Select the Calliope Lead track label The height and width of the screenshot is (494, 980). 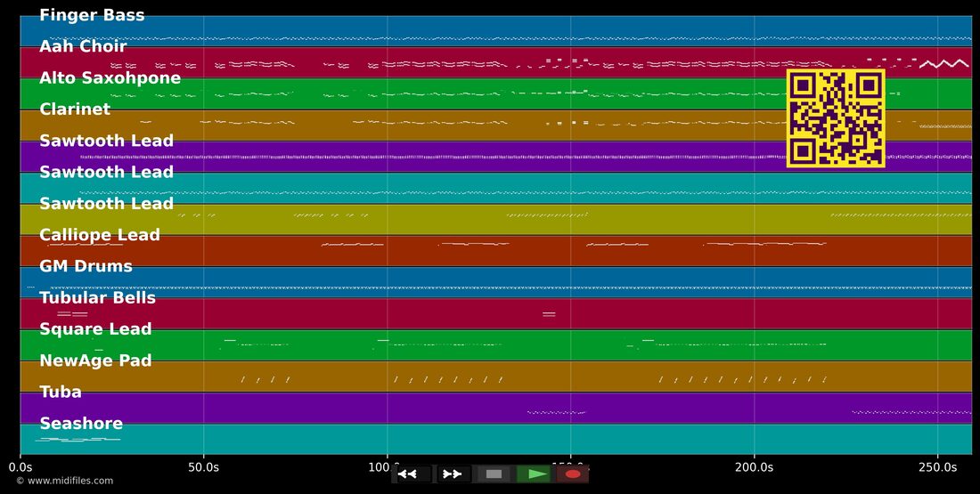(x=100, y=235)
